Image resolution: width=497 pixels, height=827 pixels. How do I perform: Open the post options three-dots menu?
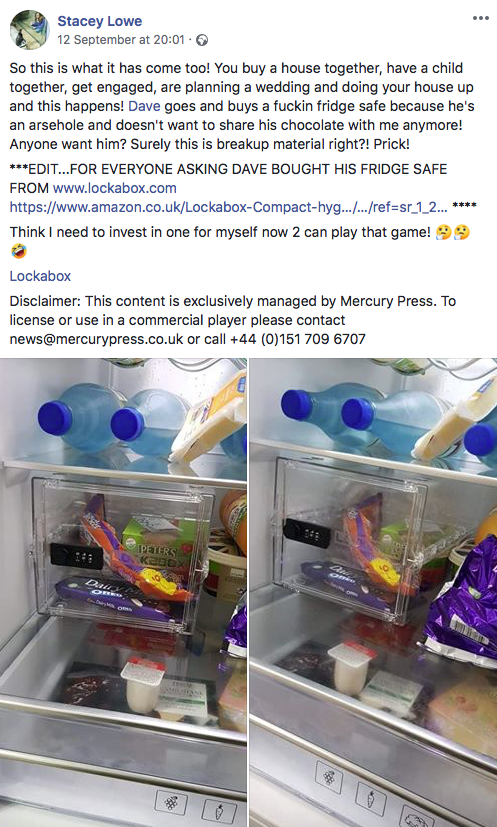tap(481, 18)
